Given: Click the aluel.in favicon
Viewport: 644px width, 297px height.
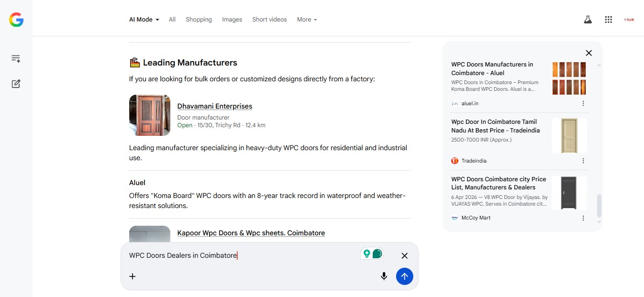Looking at the screenshot, I should [x=455, y=103].
